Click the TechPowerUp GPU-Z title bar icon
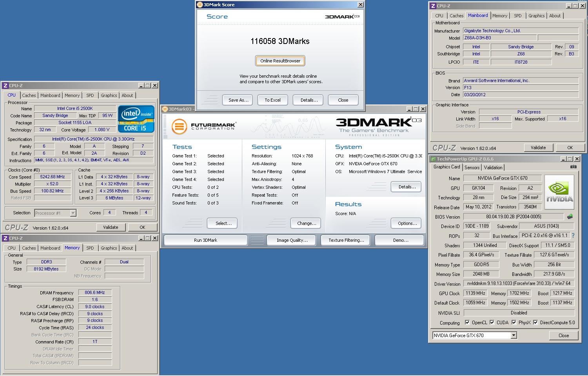 [433, 159]
